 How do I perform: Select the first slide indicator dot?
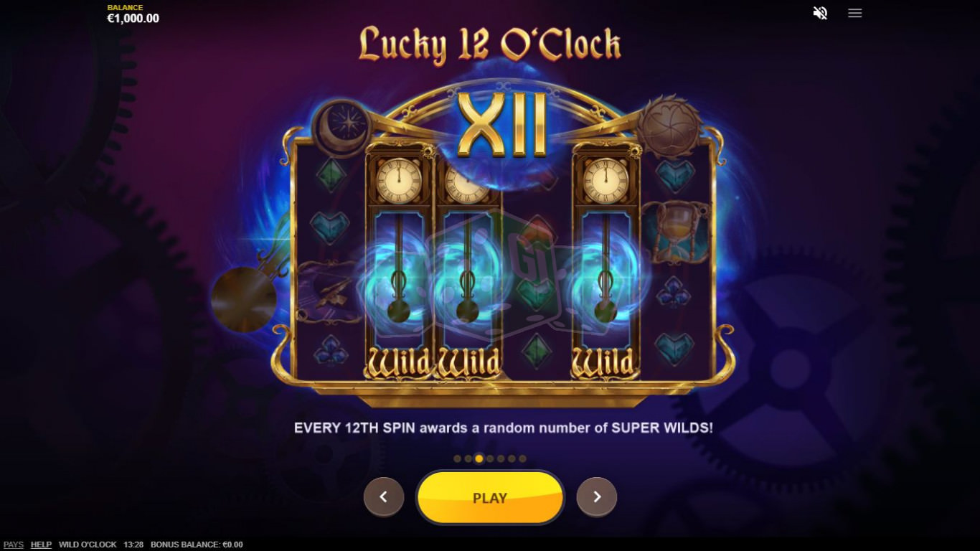tap(458, 458)
